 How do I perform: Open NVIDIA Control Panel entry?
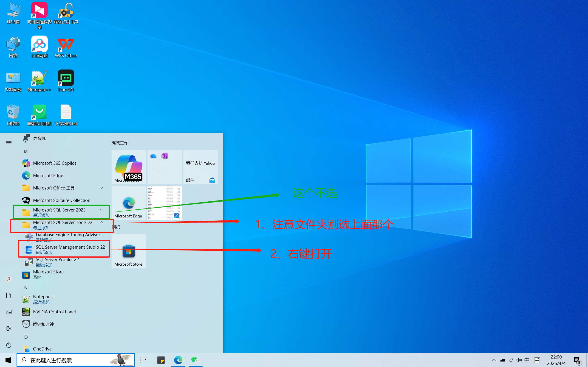pos(54,312)
